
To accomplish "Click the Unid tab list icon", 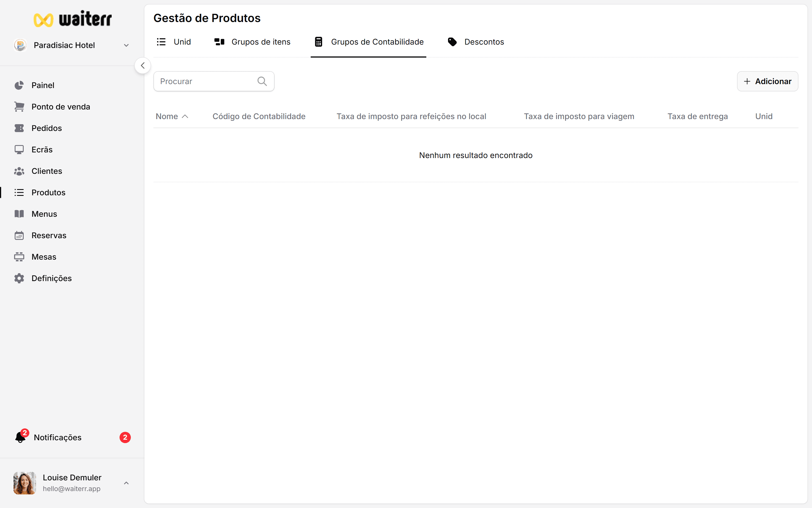I will 161,42.
